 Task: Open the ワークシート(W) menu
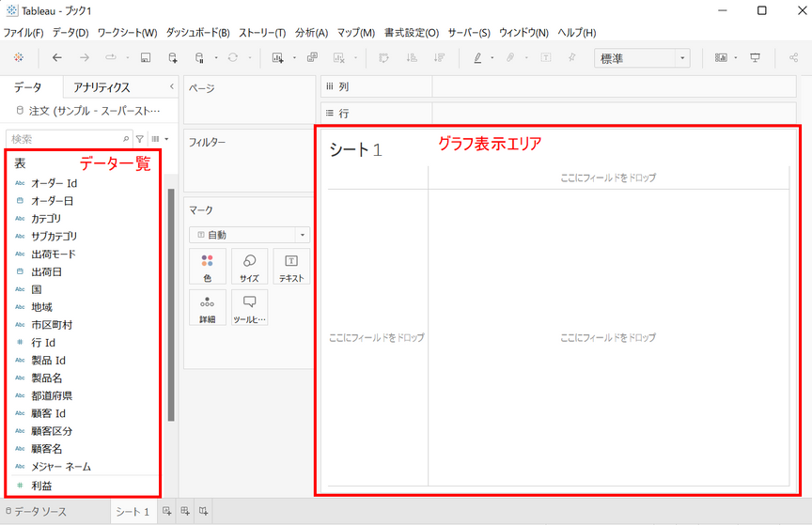(x=128, y=33)
